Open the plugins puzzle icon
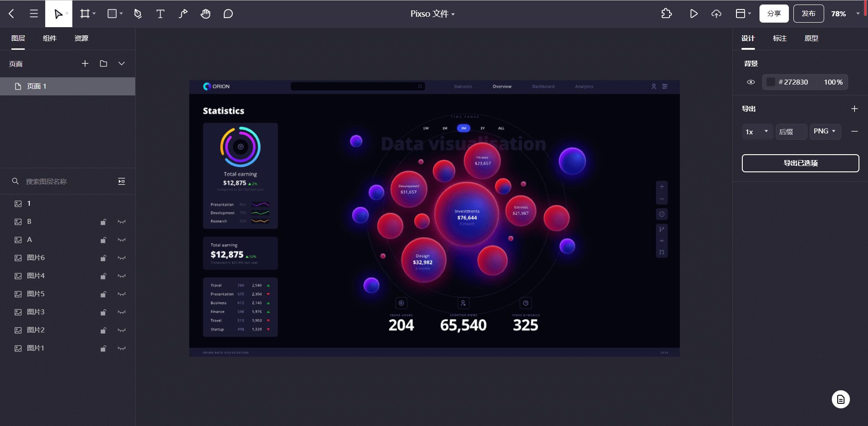Viewport: 868px width, 426px height. click(x=666, y=14)
